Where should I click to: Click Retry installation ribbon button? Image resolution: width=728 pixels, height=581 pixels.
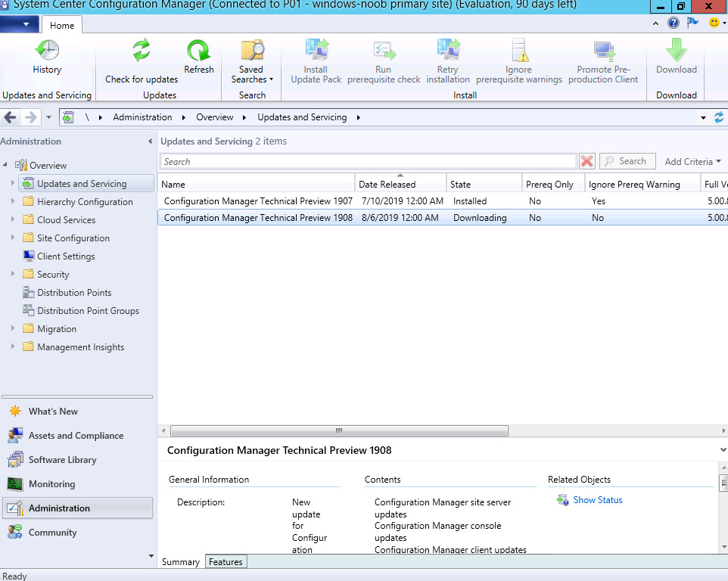point(447,61)
